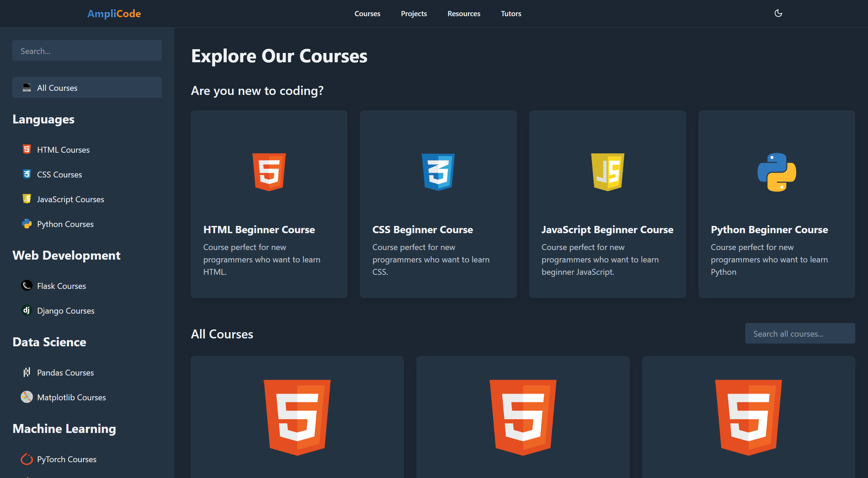This screenshot has height=478, width=868.
Task: Focus the sidebar Search field
Action: tap(87, 51)
